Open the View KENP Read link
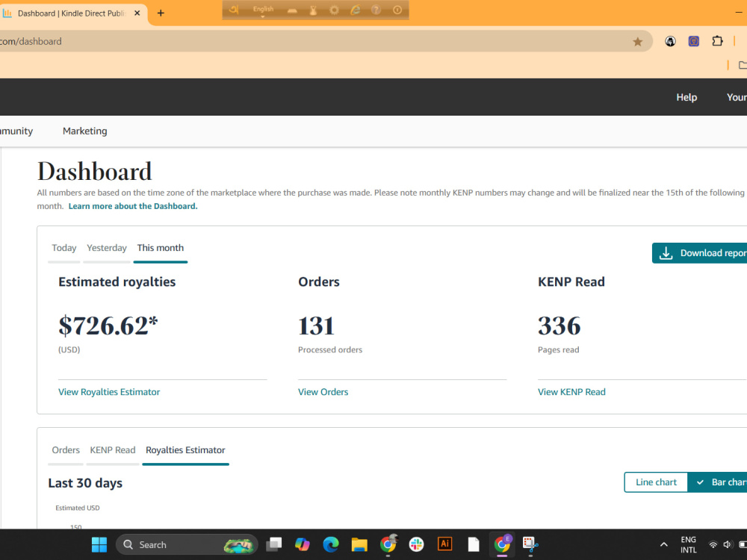Screen dimensions: 747x560 point(571,392)
